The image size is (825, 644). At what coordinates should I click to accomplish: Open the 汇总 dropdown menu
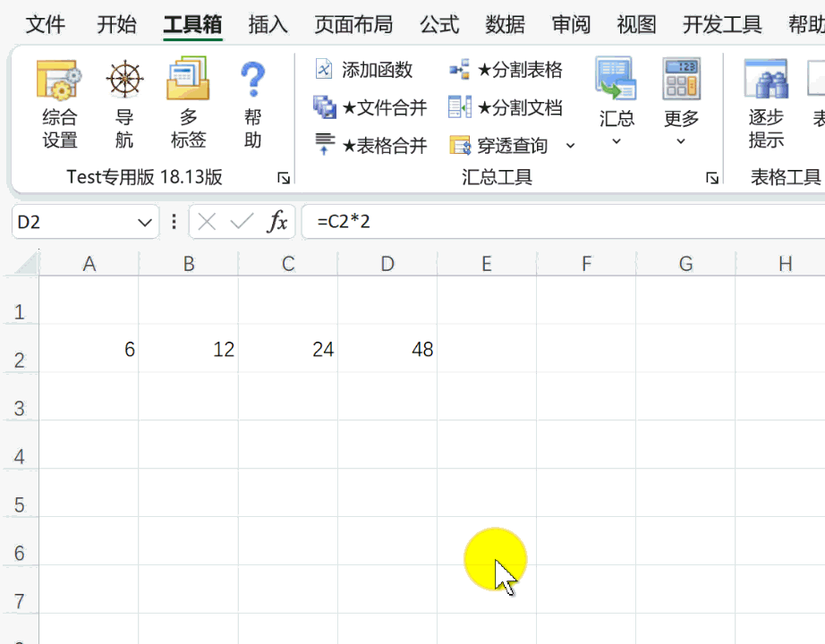point(617,102)
